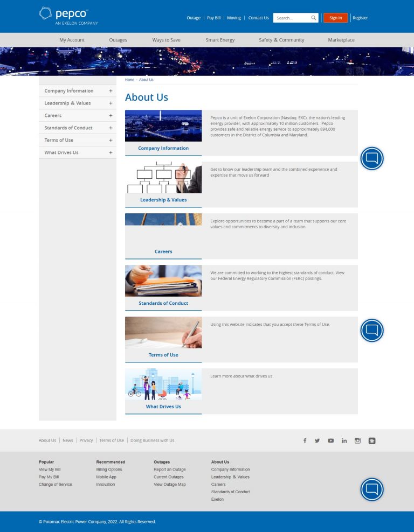Screen dimensions: 414x532
Task: Click the orange Sign In button
Action: [335, 18]
